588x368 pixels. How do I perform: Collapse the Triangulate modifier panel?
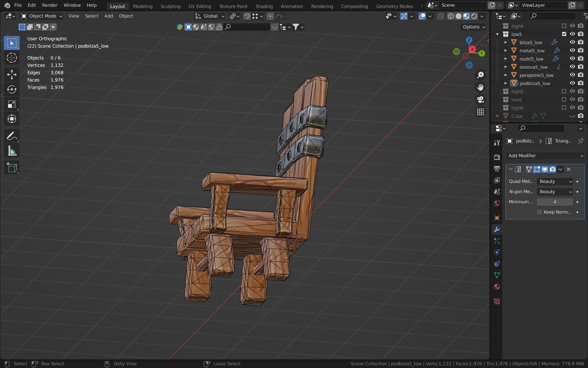pyautogui.click(x=510, y=169)
